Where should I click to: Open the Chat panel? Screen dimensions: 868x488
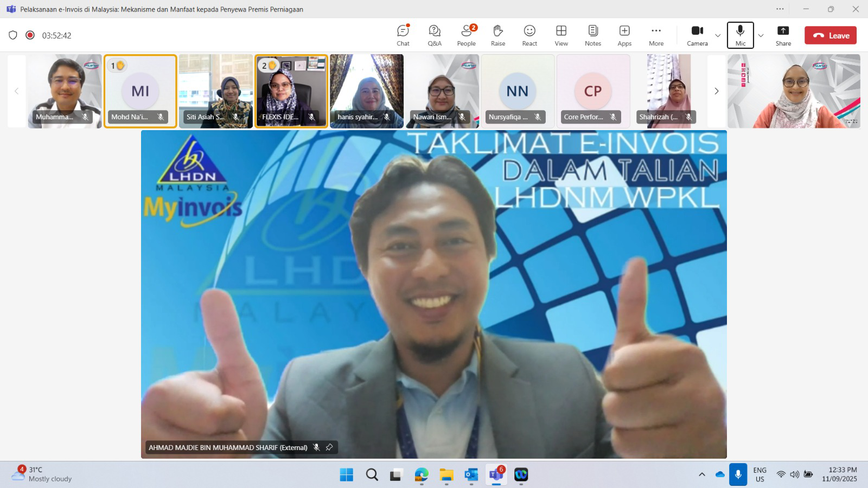(x=403, y=35)
